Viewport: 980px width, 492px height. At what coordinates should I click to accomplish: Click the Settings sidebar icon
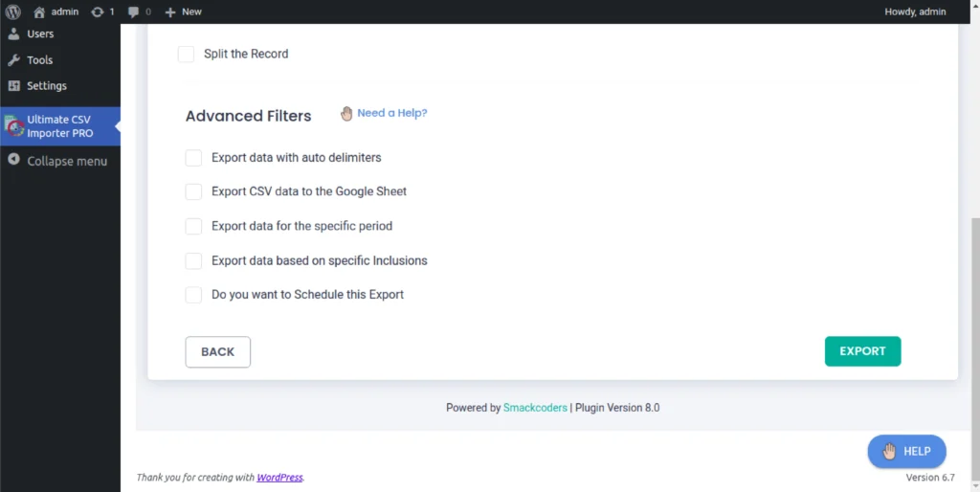13,85
